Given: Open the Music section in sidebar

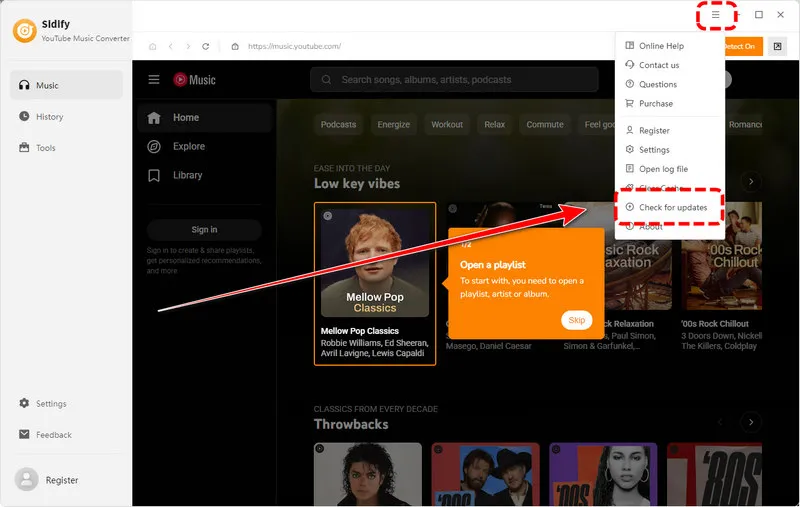Looking at the screenshot, I should (66, 85).
